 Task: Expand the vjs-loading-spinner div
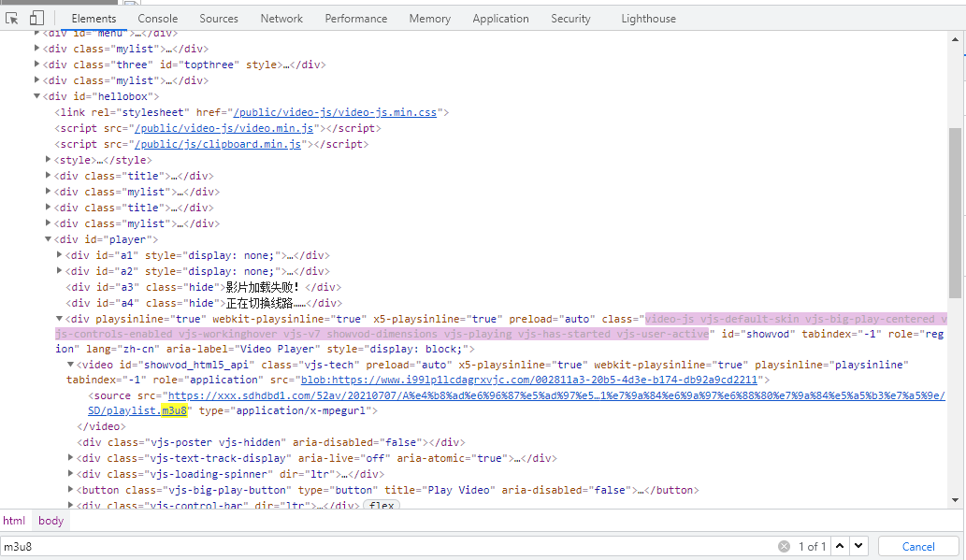pyautogui.click(x=70, y=474)
